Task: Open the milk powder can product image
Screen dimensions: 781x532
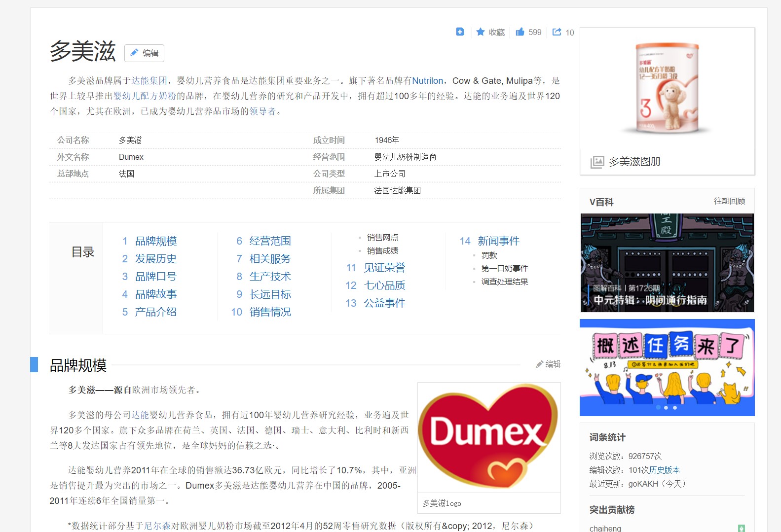Action: (x=667, y=88)
